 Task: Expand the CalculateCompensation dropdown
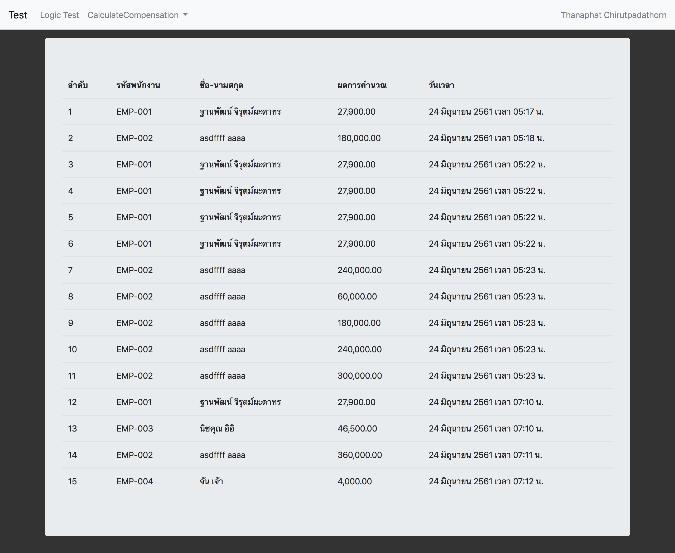click(137, 15)
